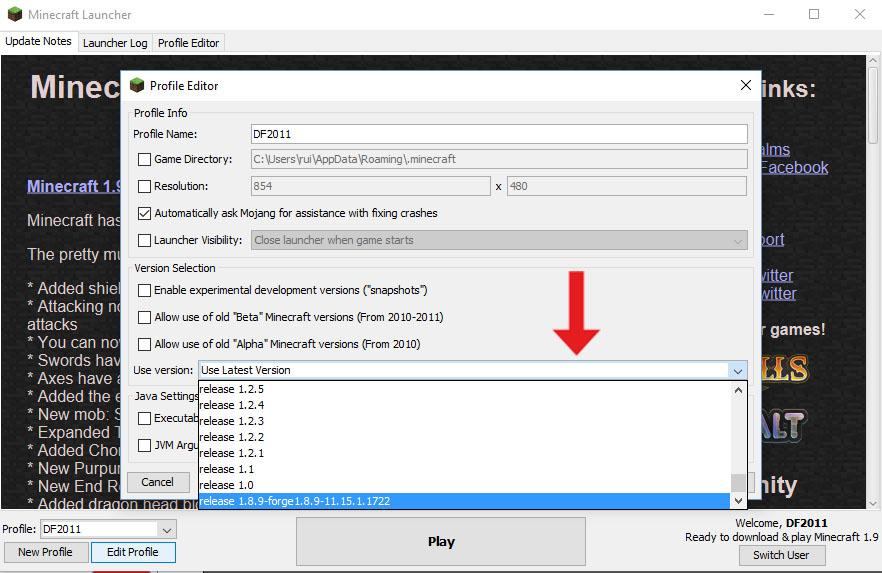Allow old Beta Minecraft versions
Viewport: 882px width, 573px height.
pyautogui.click(x=145, y=317)
